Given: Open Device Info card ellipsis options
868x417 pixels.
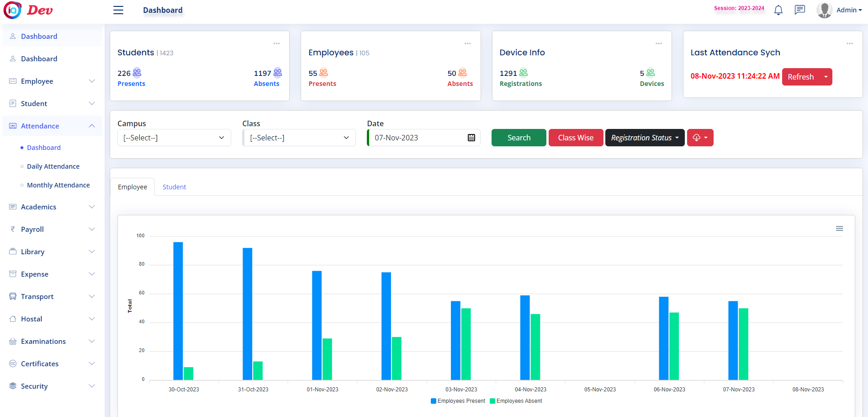Looking at the screenshot, I should coord(658,43).
